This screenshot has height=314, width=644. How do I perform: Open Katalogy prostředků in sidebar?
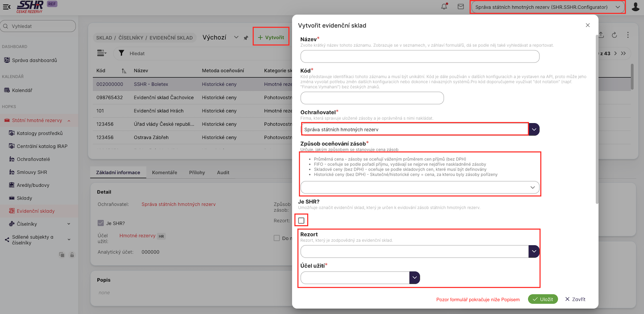[x=39, y=133]
